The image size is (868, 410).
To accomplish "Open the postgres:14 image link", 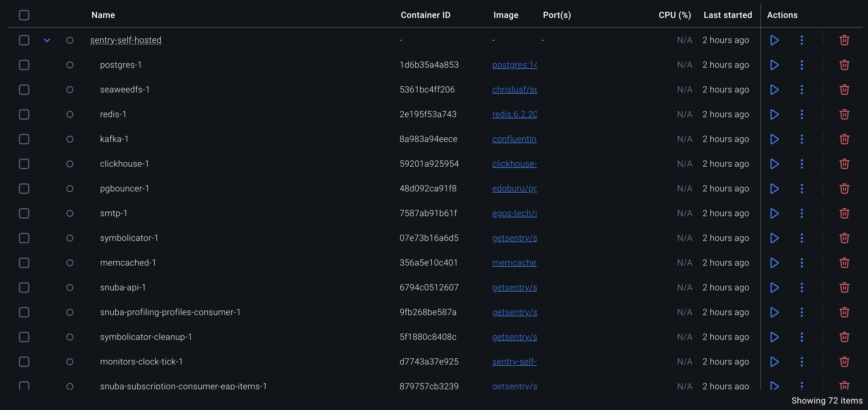I will coord(514,65).
